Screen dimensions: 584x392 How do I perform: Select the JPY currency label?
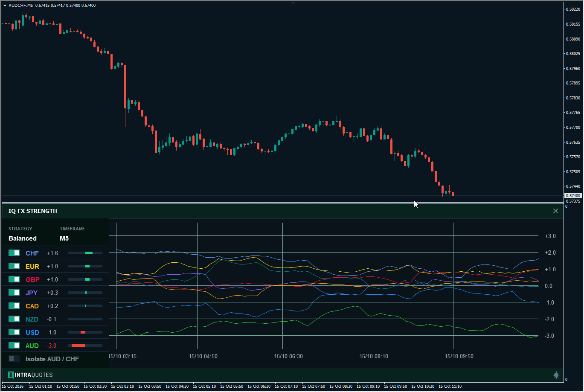(32, 293)
